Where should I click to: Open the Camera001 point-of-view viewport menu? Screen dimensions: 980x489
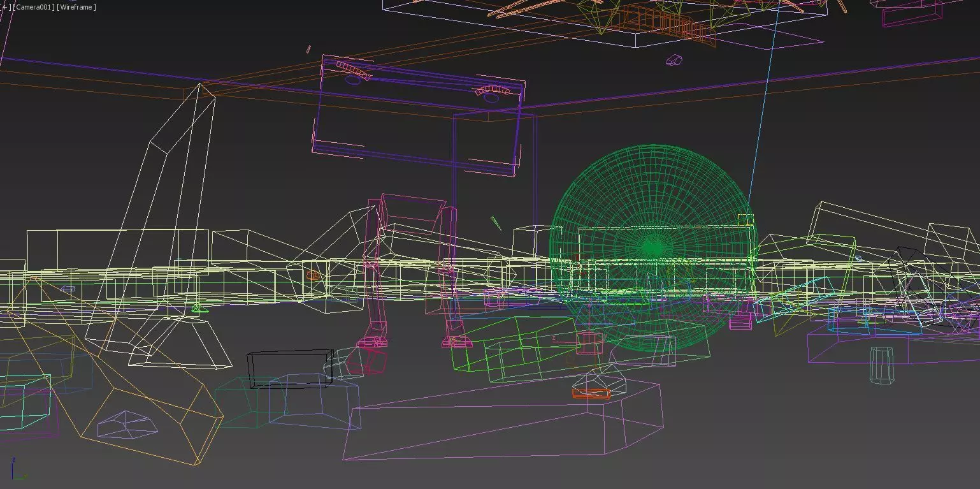coord(32,7)
